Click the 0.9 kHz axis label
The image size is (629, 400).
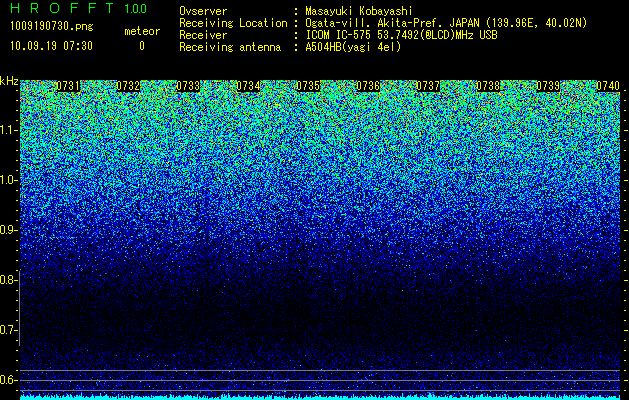click(x=8, y=230)
